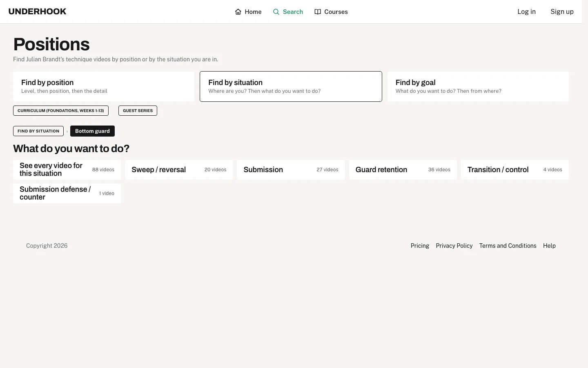Viewport: 588px width, 368px height.
Task: Click the Search magnifier icon
Action: click(276, 12)
